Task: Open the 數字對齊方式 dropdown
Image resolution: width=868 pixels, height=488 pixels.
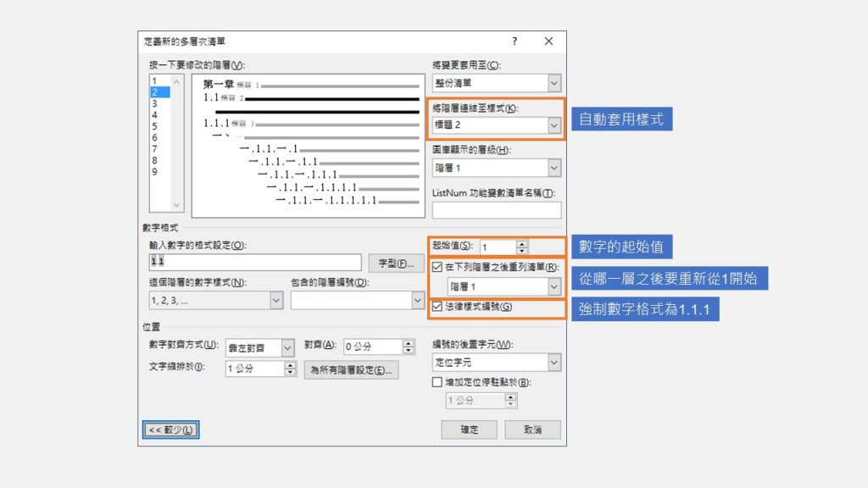Action: pos(287,348)
